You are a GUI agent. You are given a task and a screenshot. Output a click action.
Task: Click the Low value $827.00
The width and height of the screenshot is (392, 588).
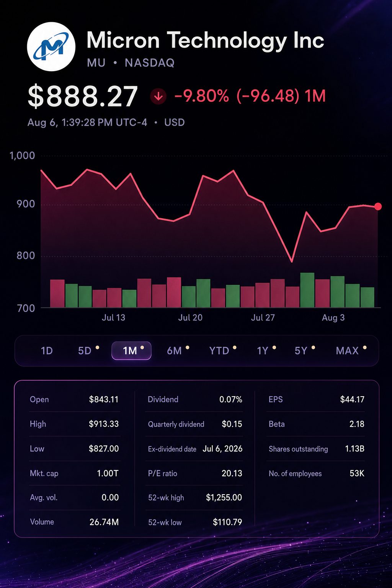[x=104, y=449]
